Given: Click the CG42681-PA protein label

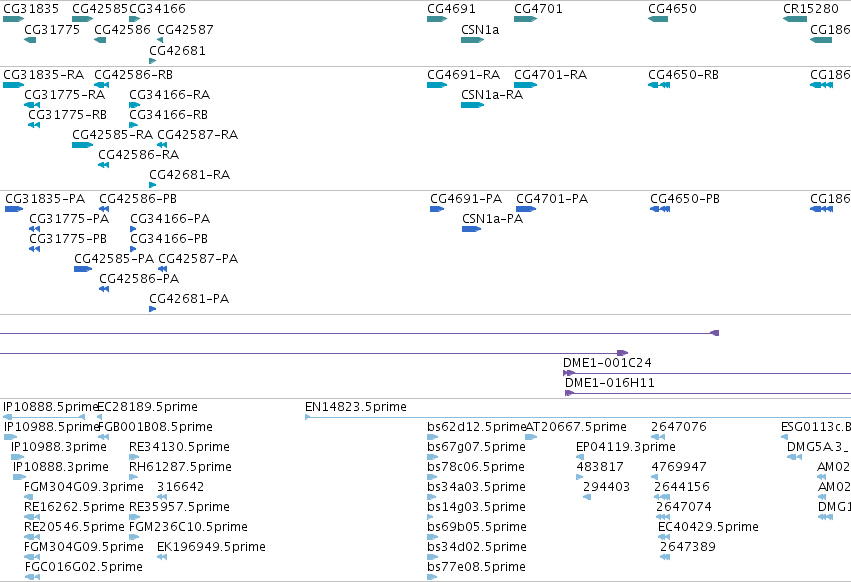Looking at the screenshot, I should click(189, 299).
